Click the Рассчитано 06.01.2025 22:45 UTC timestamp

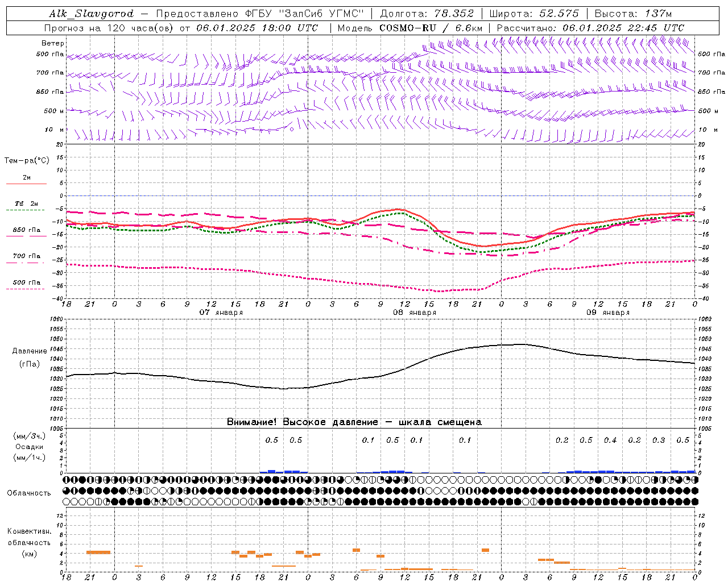(590, 28)
